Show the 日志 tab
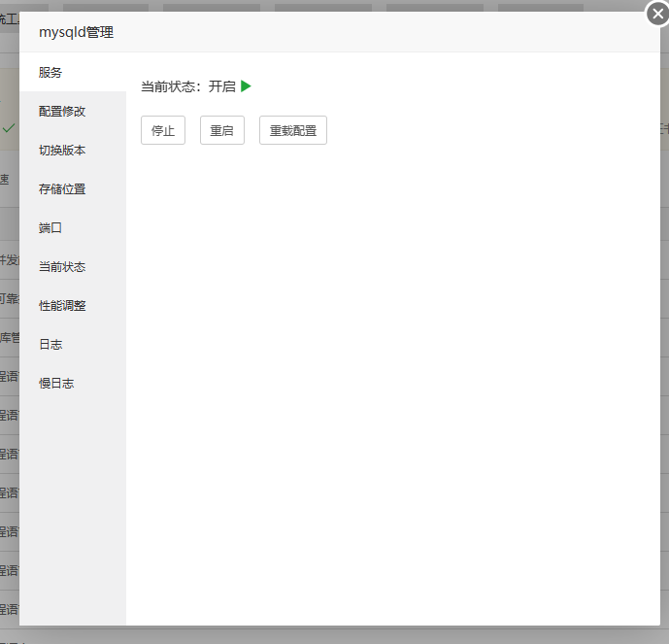The image size is (669, 644). (73, 344)
